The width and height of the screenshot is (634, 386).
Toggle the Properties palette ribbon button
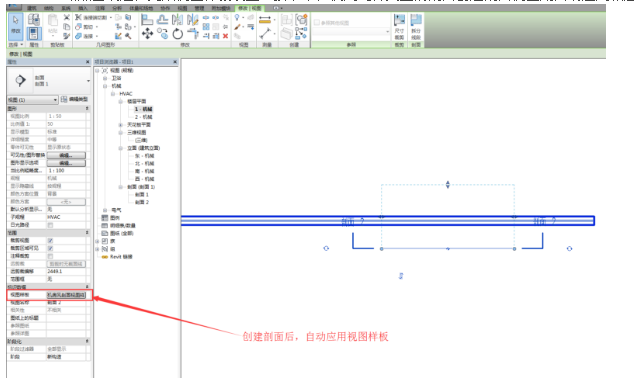34,33
